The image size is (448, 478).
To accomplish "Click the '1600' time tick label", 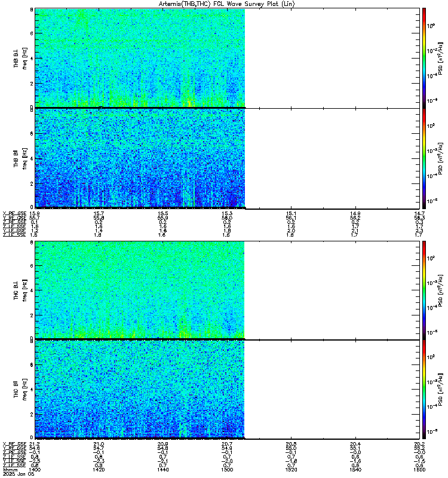I will pyautogui.click(x=419, y=470).
